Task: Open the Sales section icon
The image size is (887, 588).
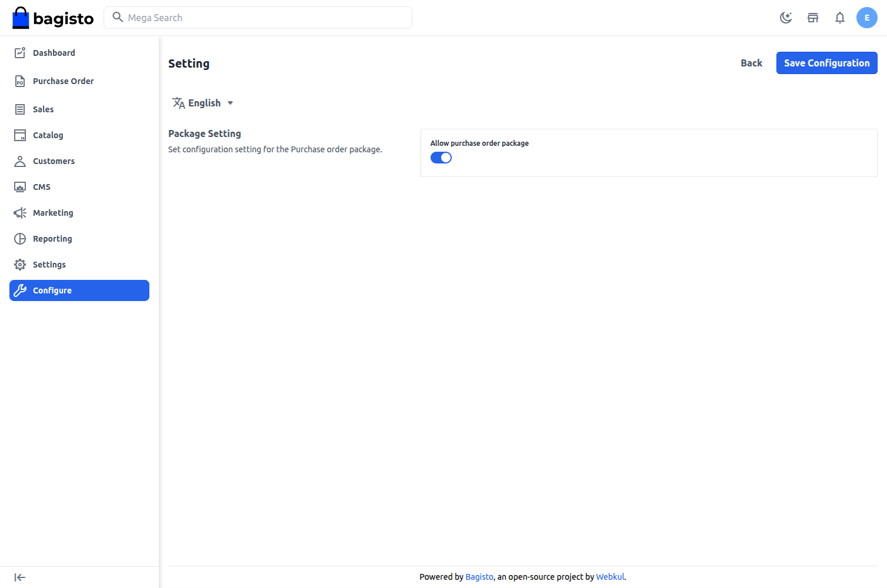Action: point(20,109)
